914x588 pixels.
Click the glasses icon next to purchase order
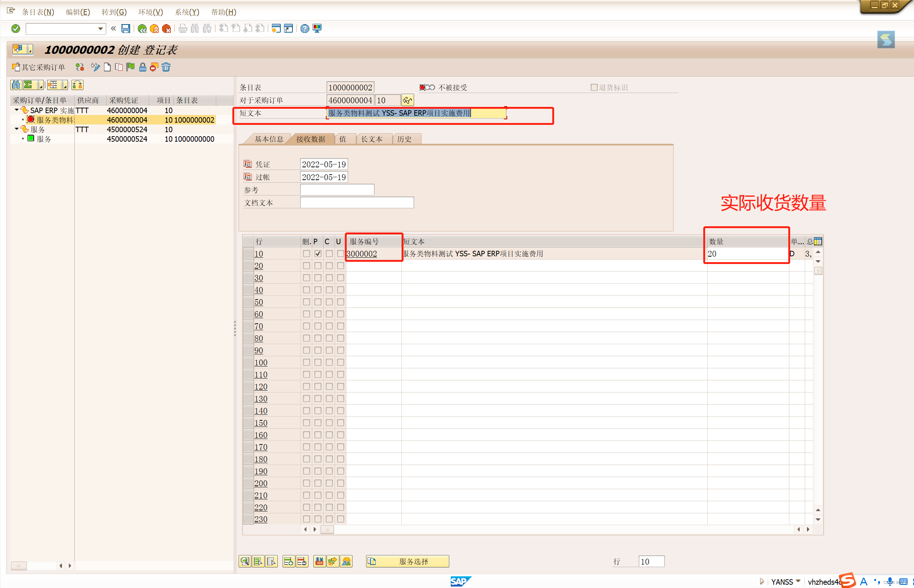(407, 100)
